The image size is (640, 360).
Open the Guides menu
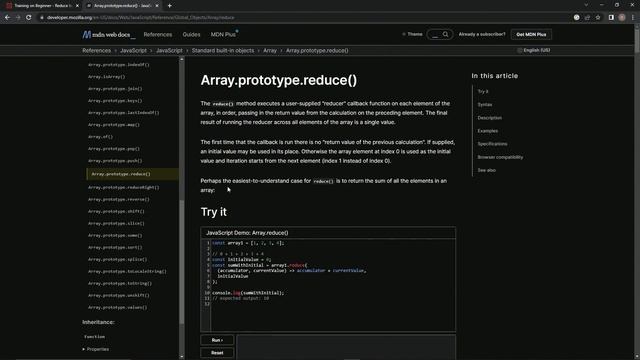[x=191, y=35]
